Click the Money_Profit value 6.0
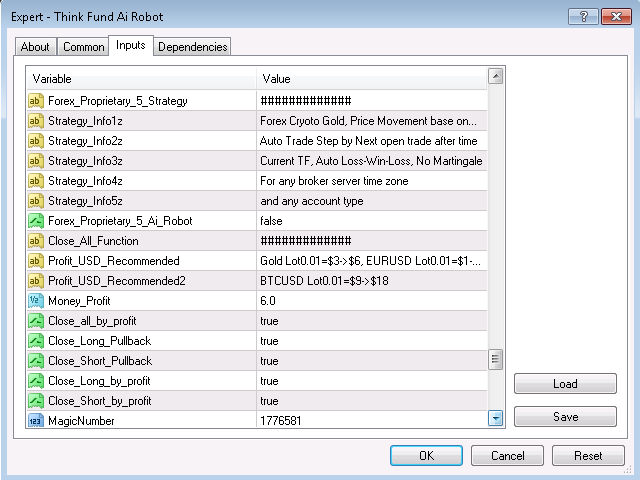 [268, 301]
